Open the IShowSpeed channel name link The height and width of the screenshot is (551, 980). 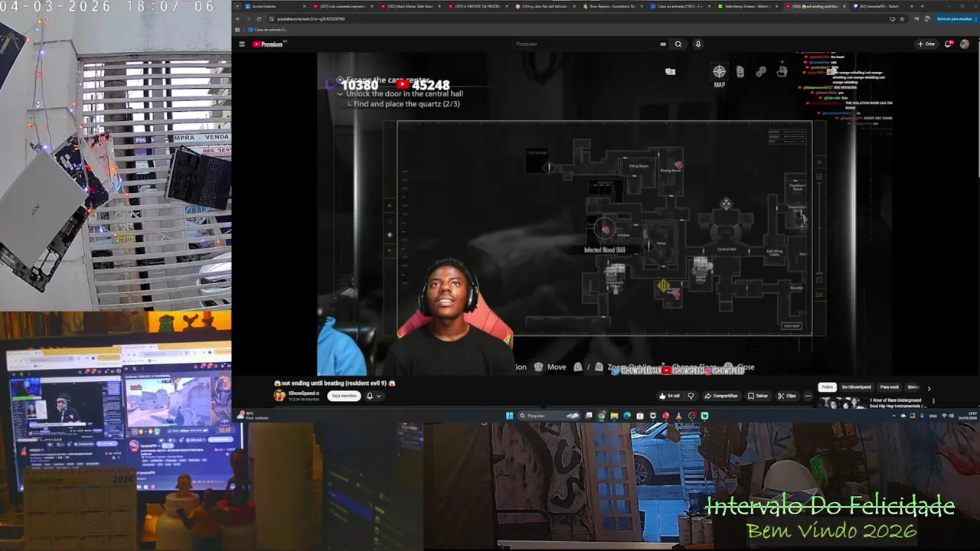[x=302, y=393]
